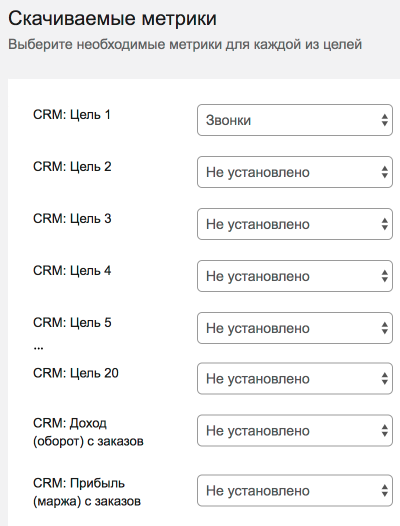Click the up-down arrows on the Звонки selector
Screen dimensions: 400x526
(385, 120)
